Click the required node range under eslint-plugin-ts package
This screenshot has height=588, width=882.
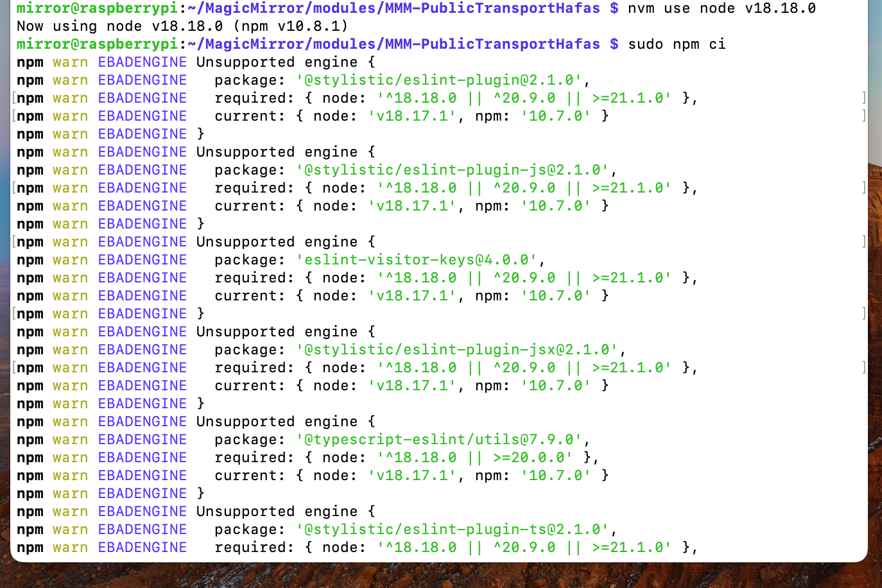(524, 548)
